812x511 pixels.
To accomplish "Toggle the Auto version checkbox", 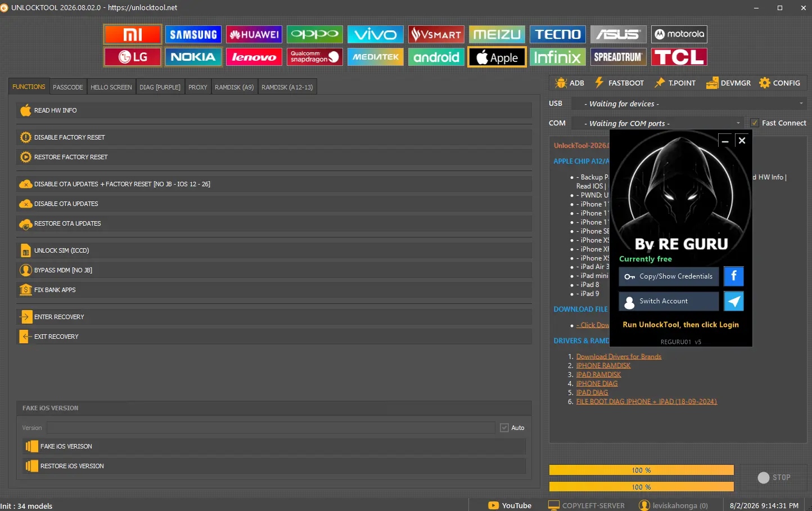I will click(504, 428).
